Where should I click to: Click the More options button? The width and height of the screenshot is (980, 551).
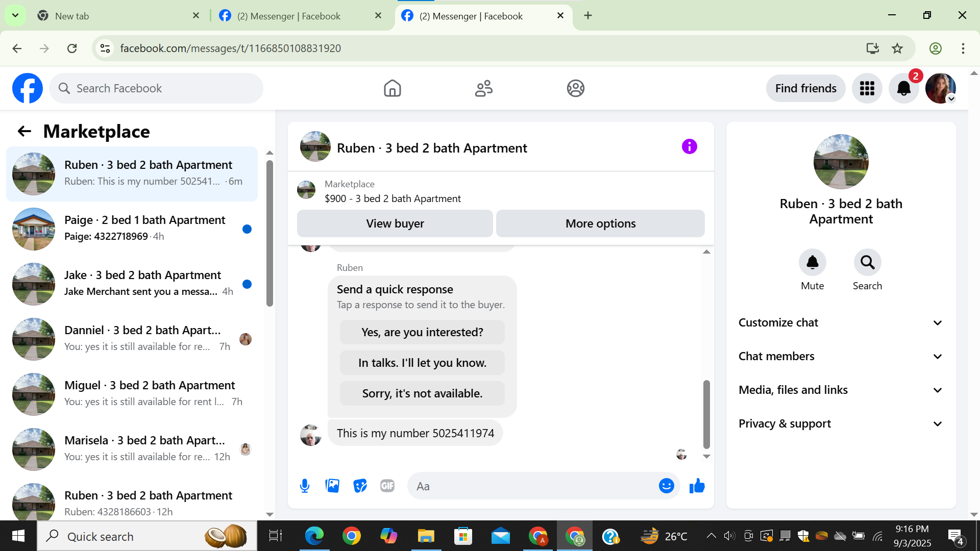click(x=600, y=223)
